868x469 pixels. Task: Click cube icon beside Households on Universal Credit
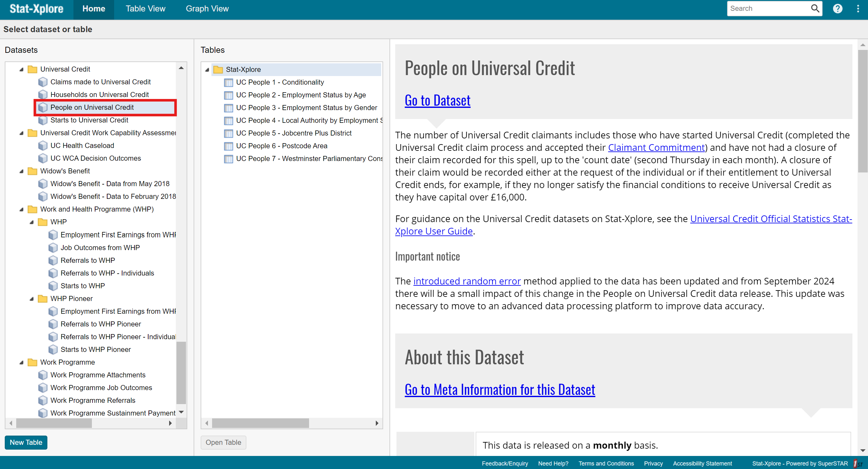click(x=43, y=95)
